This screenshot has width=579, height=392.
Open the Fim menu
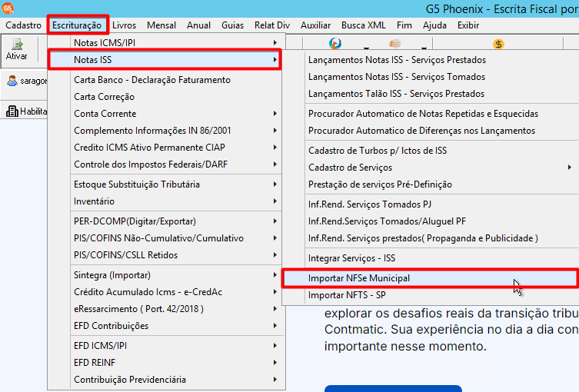coord(404,25)
